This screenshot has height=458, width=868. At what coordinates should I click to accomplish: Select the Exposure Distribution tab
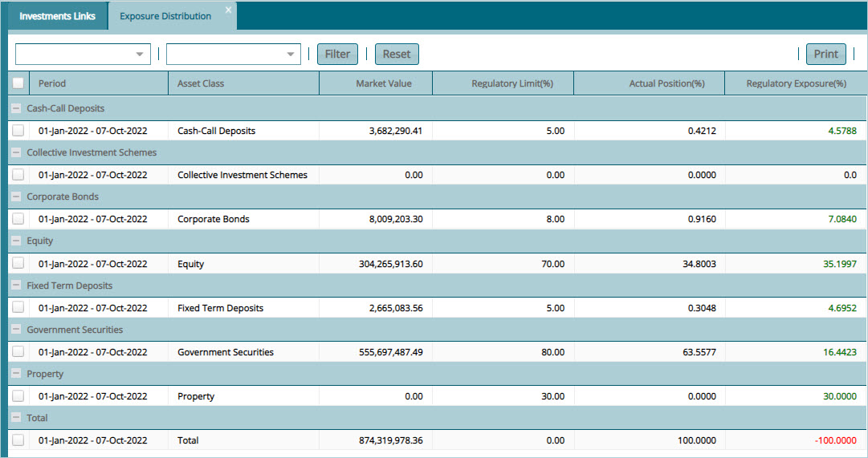[x=165, y=16]
